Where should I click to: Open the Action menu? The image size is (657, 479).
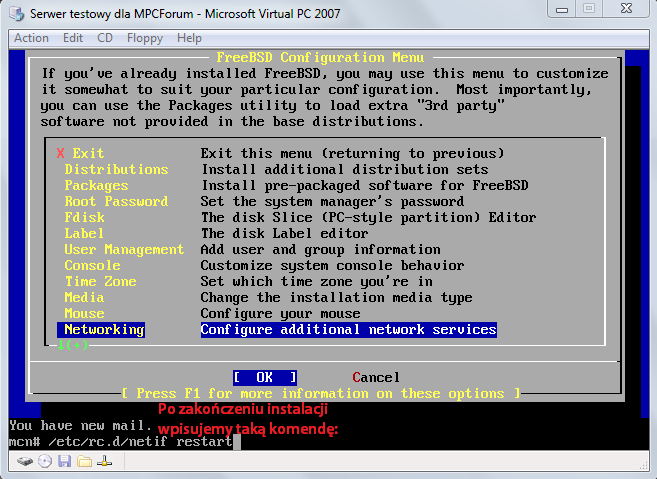pyautogui.click(x=31, y=38)
